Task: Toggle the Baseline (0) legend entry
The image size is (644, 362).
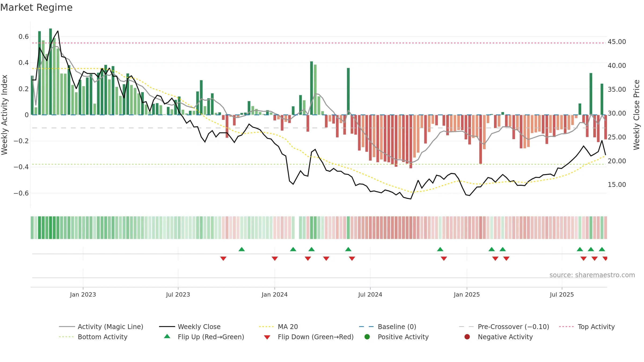Action: 387,327
